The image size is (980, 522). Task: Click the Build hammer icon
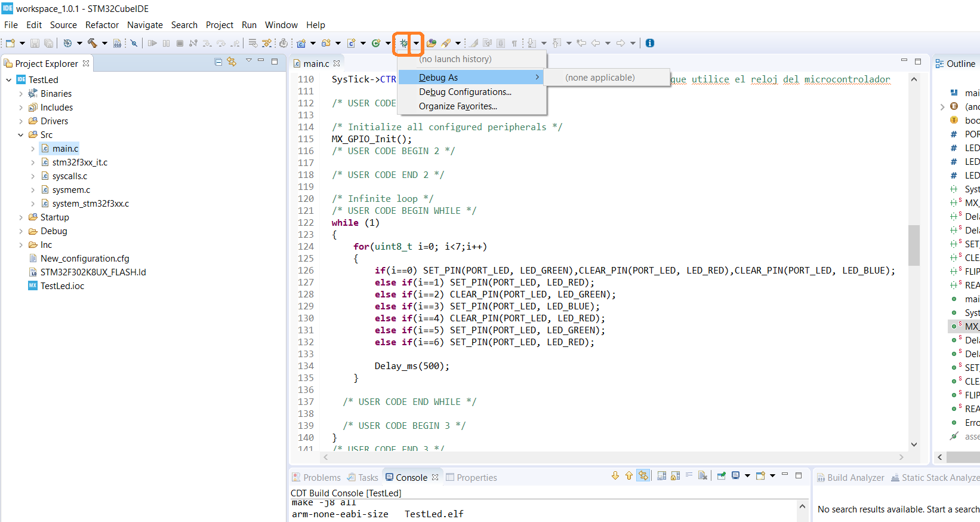(93, 43)
